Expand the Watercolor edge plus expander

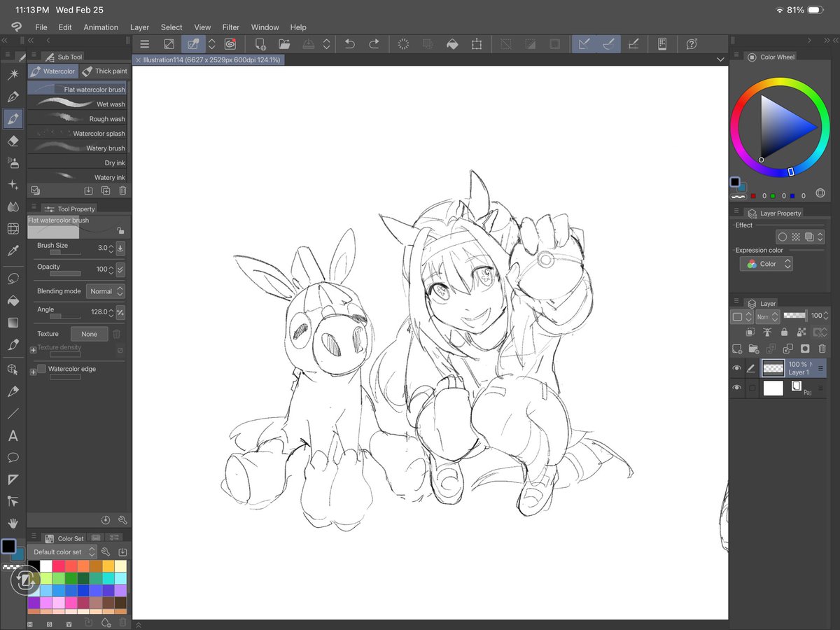click(33, 371)
